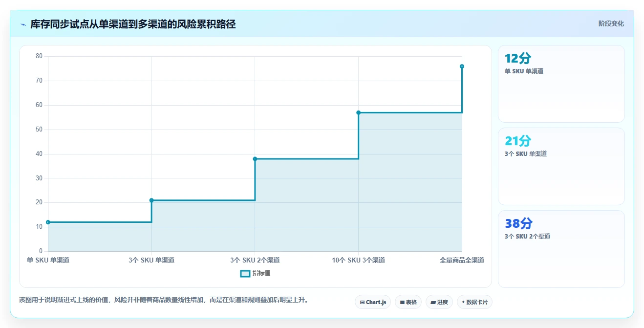The height and width of the screenshot is (328, 644).
Task: Click card caption 单 SKU 单渠道
Action: 524,71
